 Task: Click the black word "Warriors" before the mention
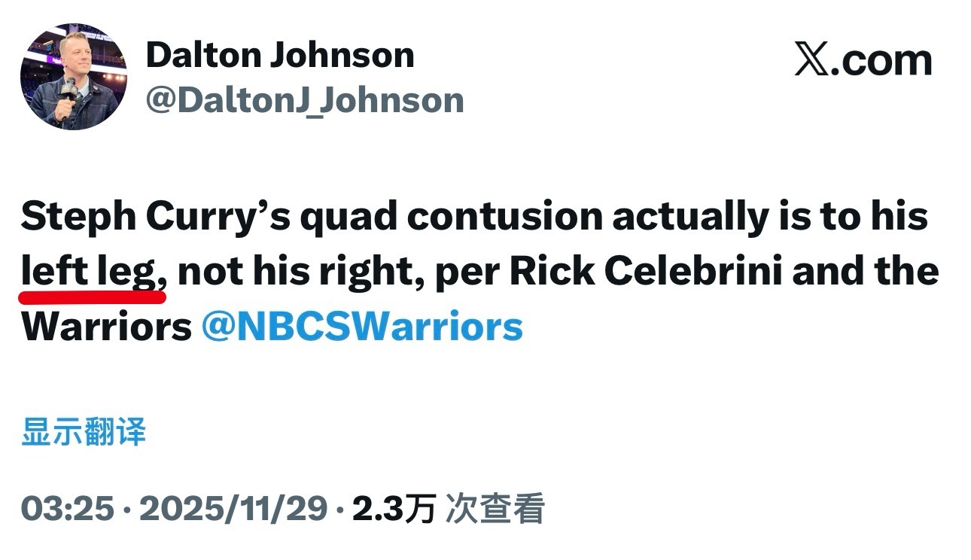coord(106,327)
